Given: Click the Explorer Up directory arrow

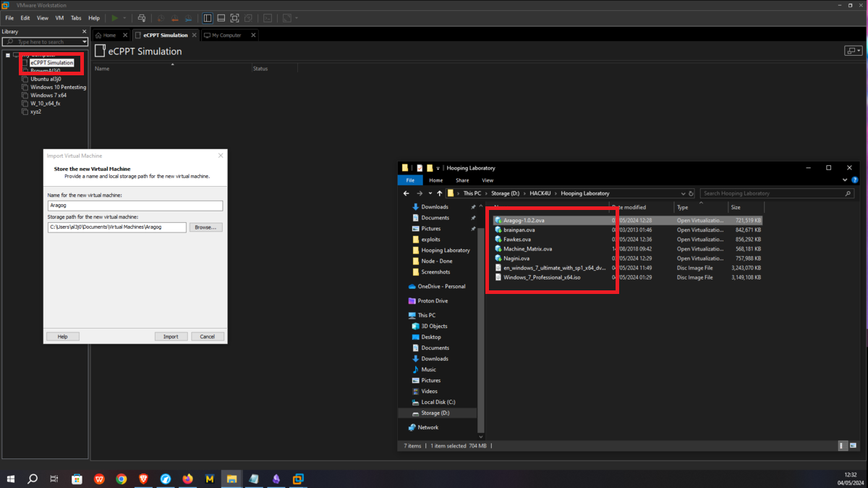Looking at the screenshot, I should (x=439, y=193).
